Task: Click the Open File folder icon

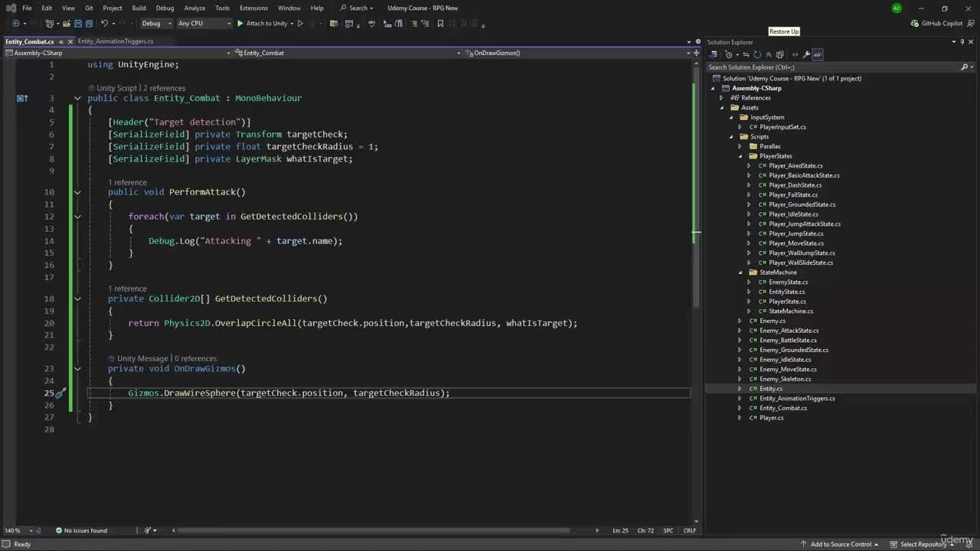Action: (67, 24)
